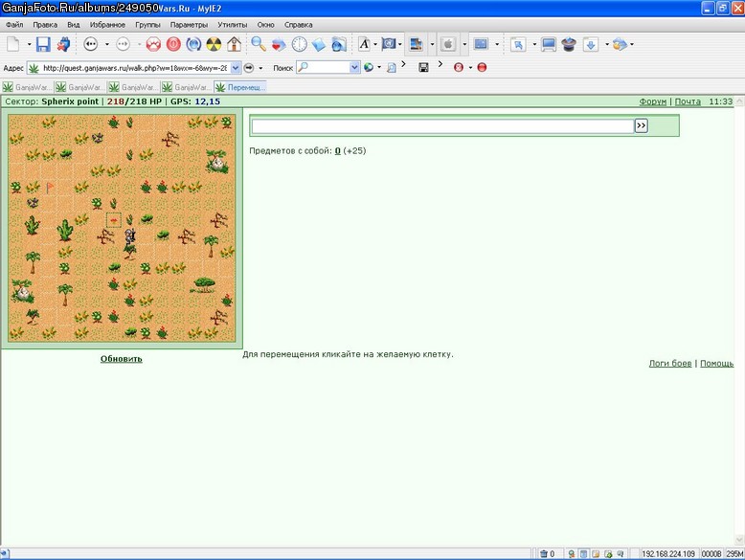
Task: Expand the new page button dropdown arrow
Action: tap(29, 44)
